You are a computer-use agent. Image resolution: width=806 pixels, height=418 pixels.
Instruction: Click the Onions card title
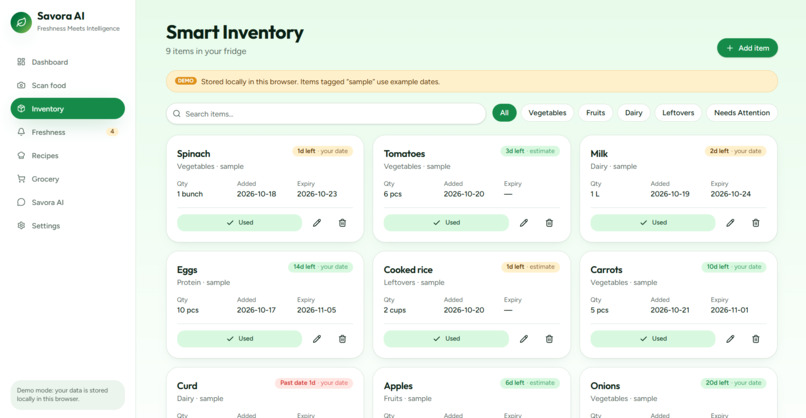(x=605, y=386)
